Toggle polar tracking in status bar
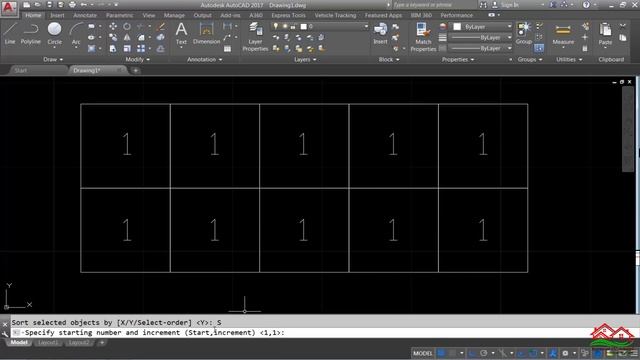Viewport: 640px width, 360px height. (484, 353)
